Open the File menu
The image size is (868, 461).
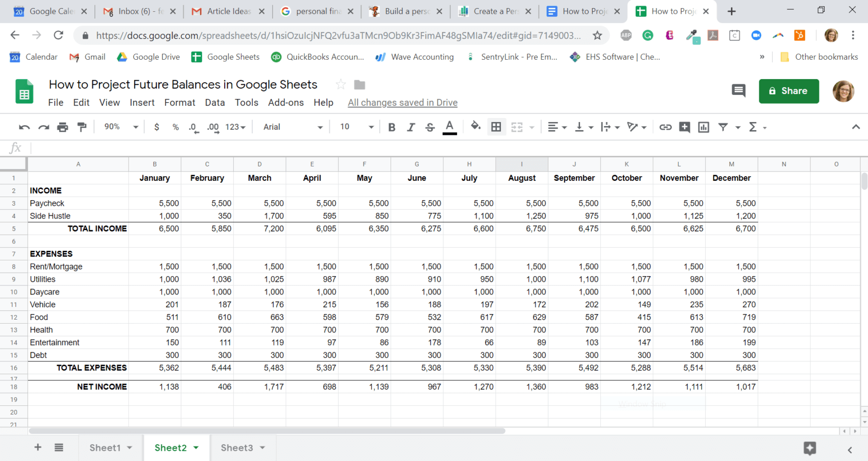pyautogui.click(x=56, y=103)
